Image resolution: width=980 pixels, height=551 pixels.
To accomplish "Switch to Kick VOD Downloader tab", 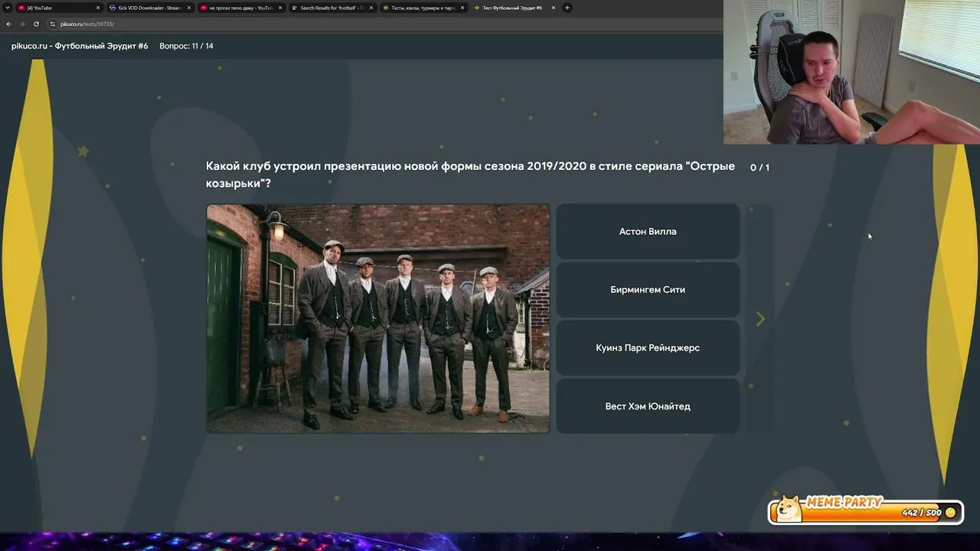I will [149, 8].
